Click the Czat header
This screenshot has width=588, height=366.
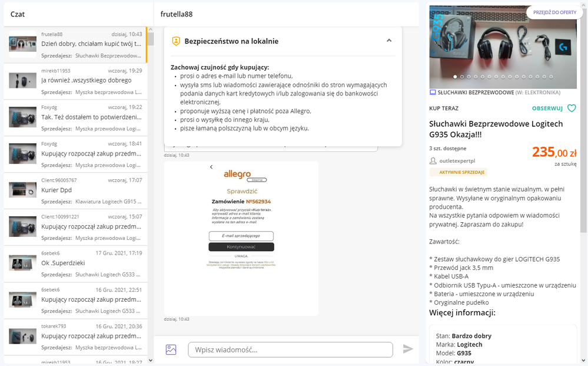18,14
